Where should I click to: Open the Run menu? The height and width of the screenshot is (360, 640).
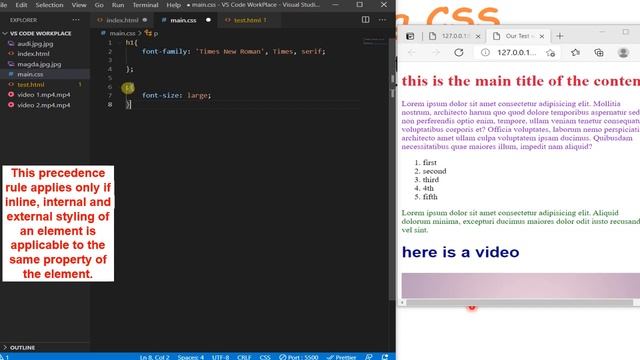pos(118,5)
